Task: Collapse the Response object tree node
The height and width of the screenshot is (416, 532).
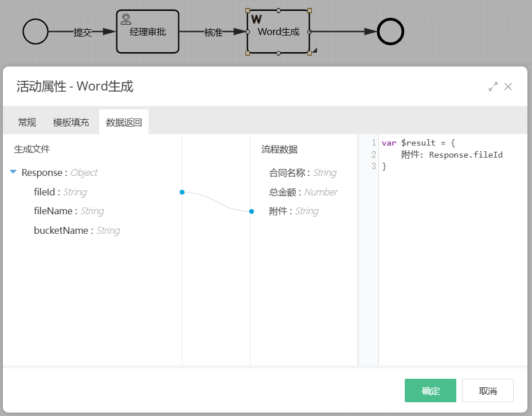Action: click(x=13, y=172)
